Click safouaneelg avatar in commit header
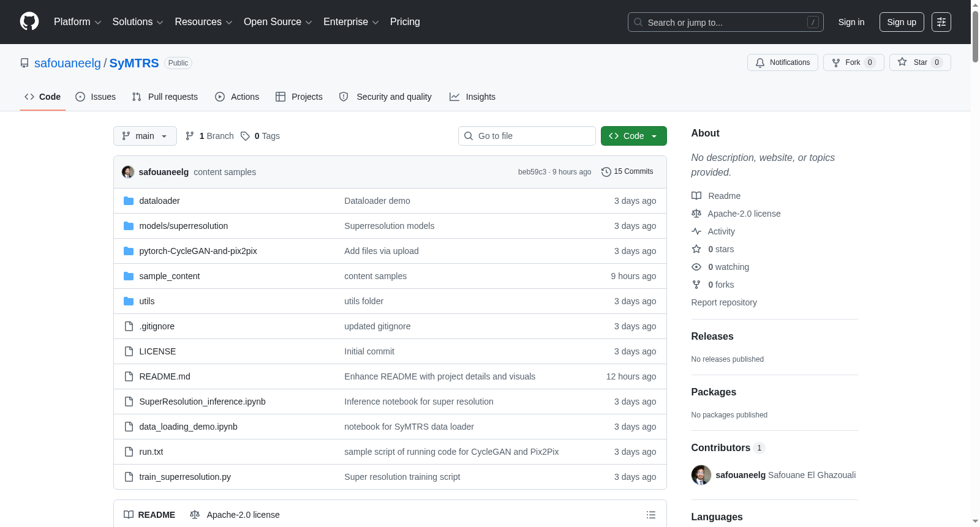This screenshot has width=980, height=527. 128,172
